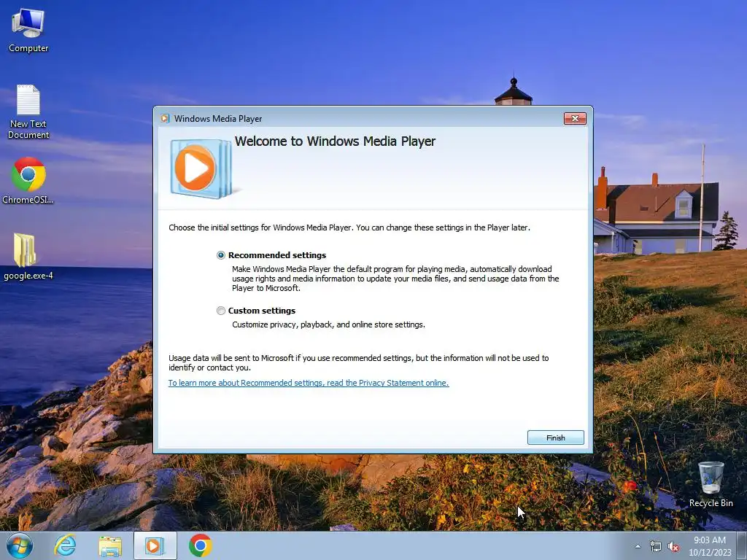This screenshot has height=560, width=747.
Task: Click the 'Customize privacy, playback' description text
Action: tap(328, 324)
